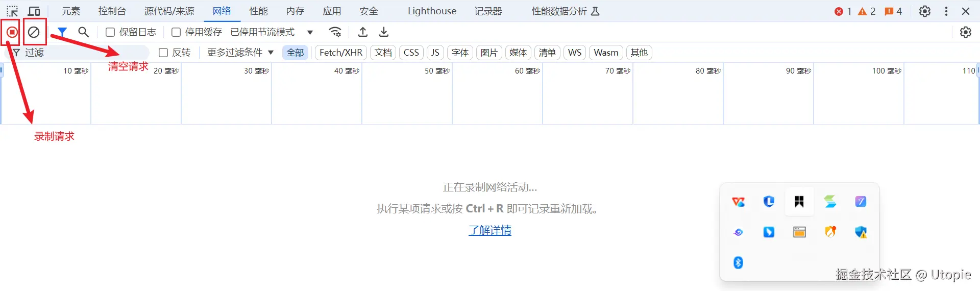Open the Windows Security shield with warning tray icon
980x291 pixels.
click(x=861, y=232)
